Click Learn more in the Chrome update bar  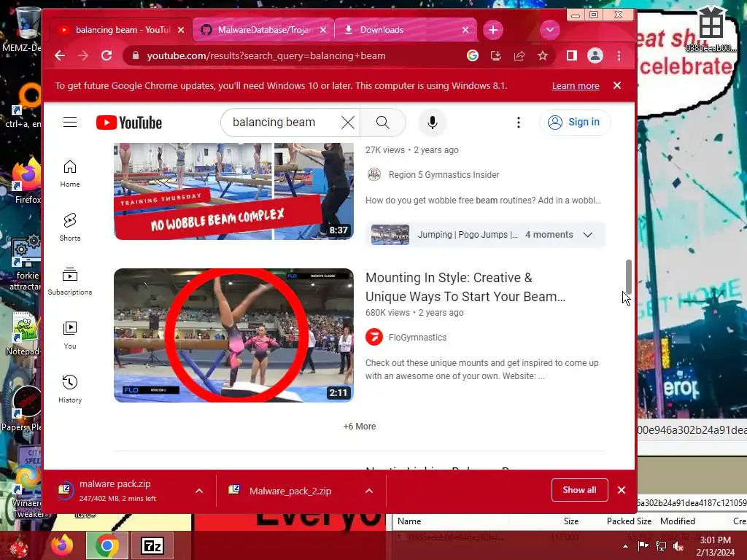click(576, 86)
